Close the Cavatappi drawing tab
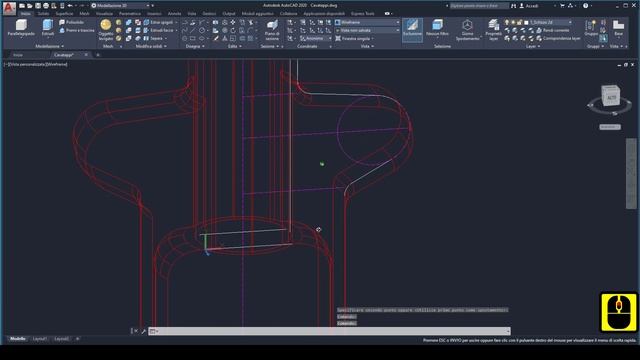The height and width of the screenshot is (360, 640). click(86, 55)
